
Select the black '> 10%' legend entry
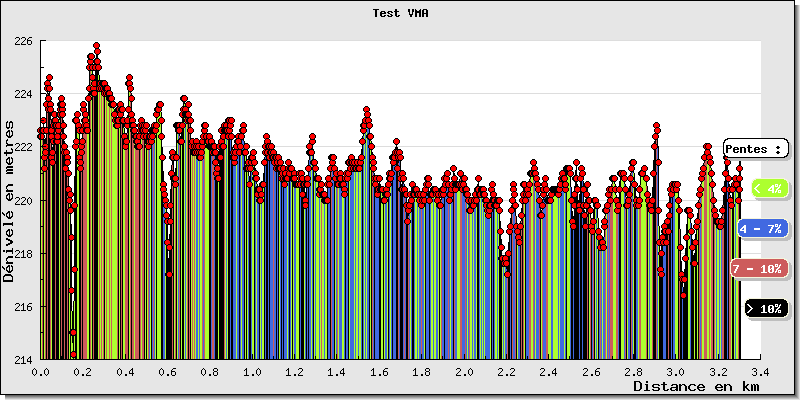pyautogui.click(x=767, y=309)
